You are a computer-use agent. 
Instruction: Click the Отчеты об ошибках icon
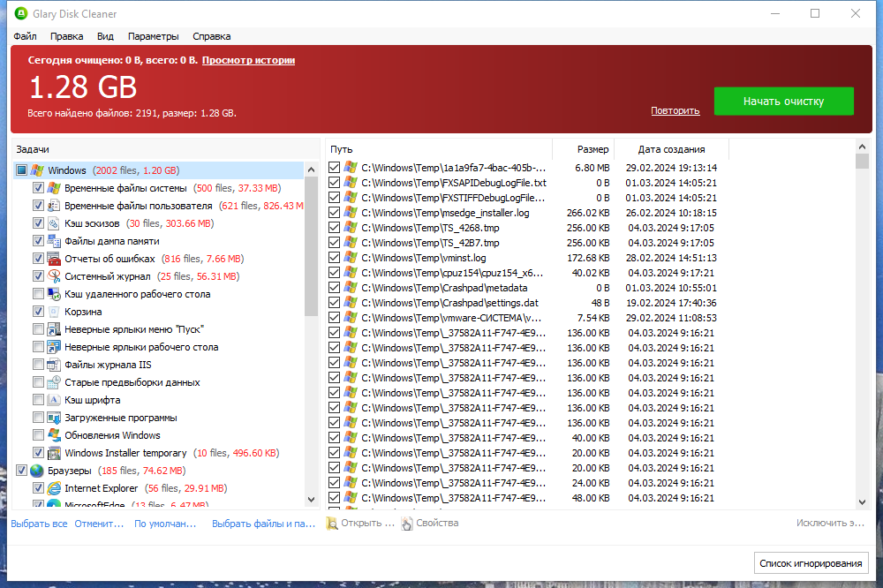pyautogui.click(x=54, y=259)
